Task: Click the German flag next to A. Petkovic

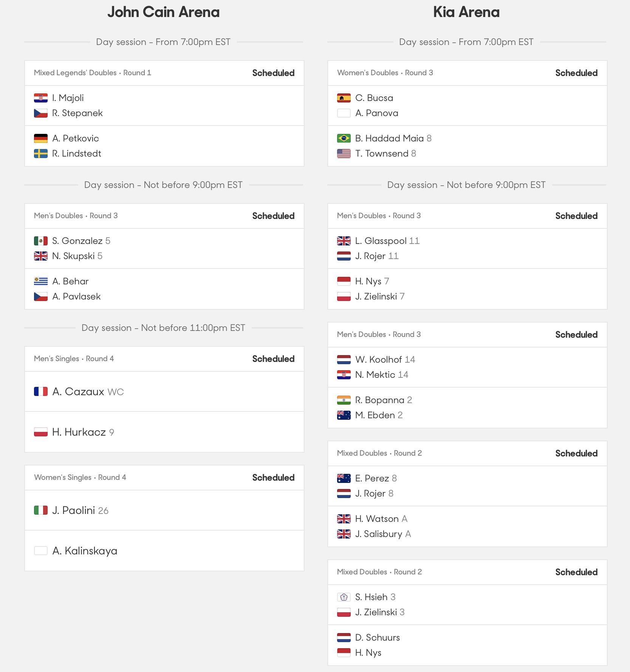Action: coord(41,138)
